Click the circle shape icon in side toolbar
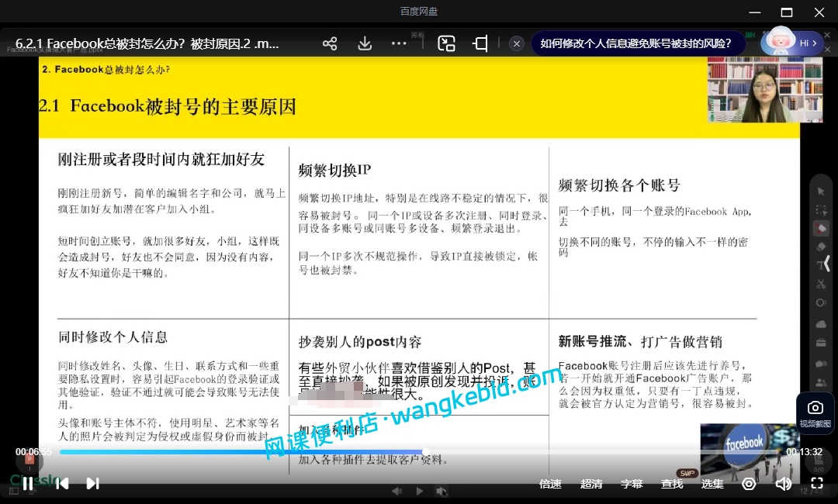 tap(821, 302)
